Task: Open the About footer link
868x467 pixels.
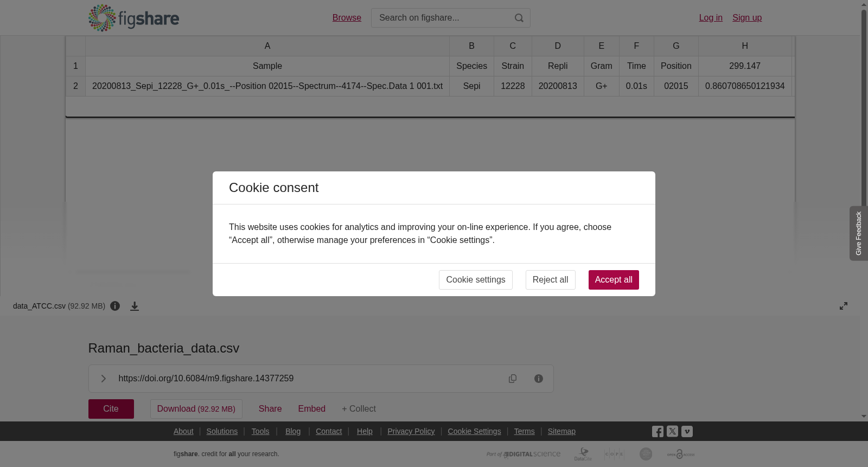Action: click(x=183, y=431)
